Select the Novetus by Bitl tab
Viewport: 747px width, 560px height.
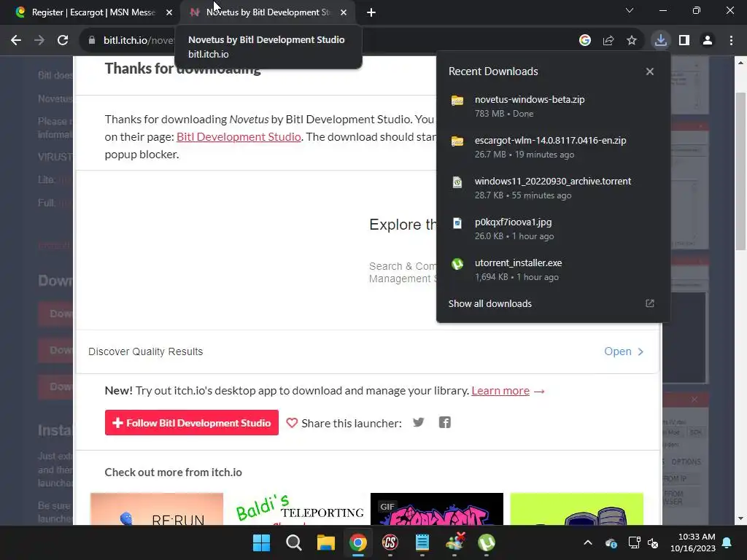tap(268, 12)
